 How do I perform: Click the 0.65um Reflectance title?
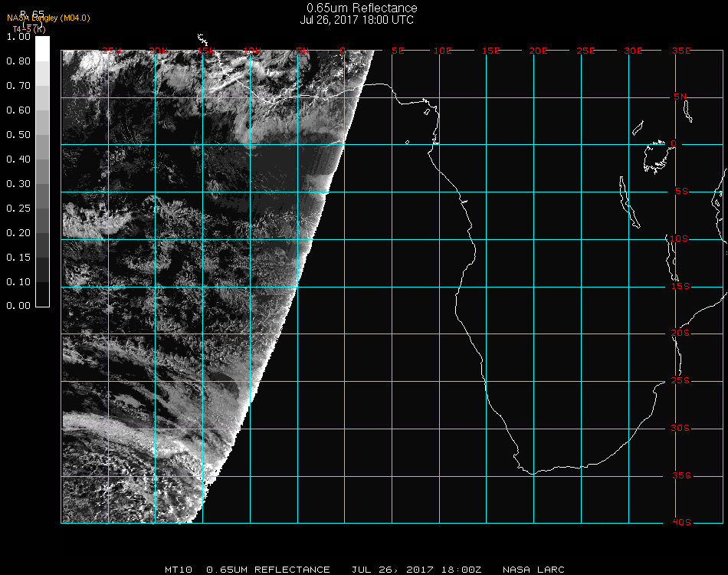pyautogui.click(x=362, y=8)
